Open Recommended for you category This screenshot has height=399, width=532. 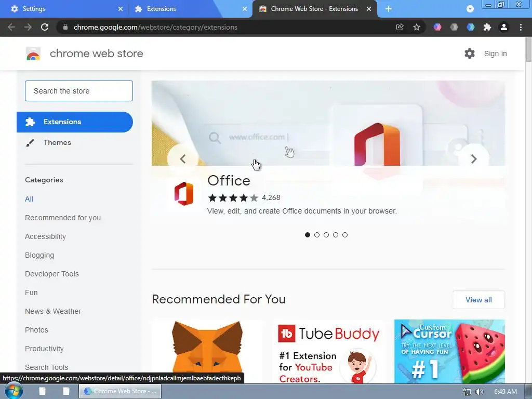coord(63,218)
